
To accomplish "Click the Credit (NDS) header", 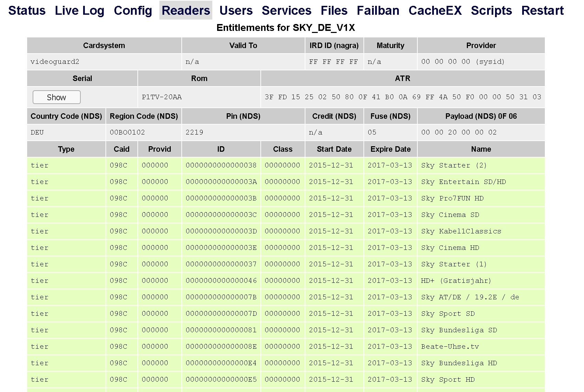I will (334, 116).
